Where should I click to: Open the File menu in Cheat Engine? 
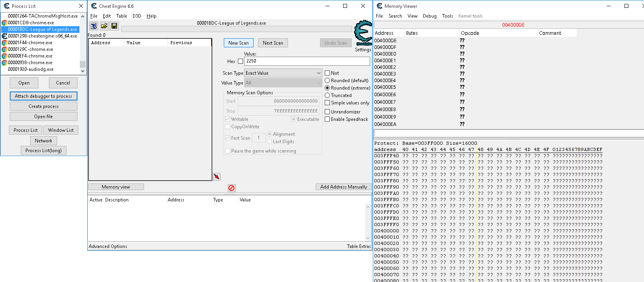[x=94, y=16]
